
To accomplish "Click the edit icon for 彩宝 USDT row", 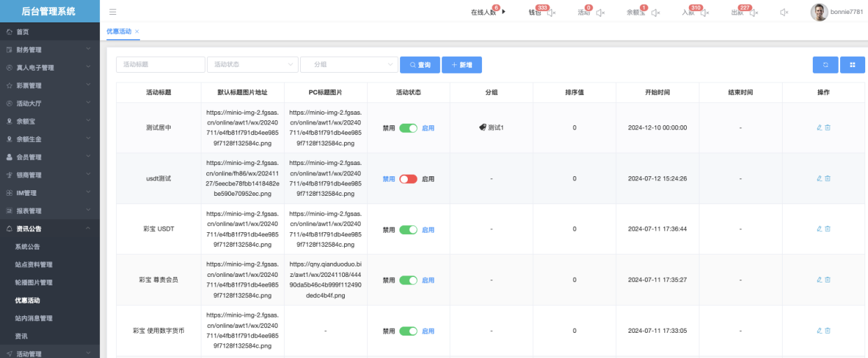I will pyautogui.click(x=819, y=229).
